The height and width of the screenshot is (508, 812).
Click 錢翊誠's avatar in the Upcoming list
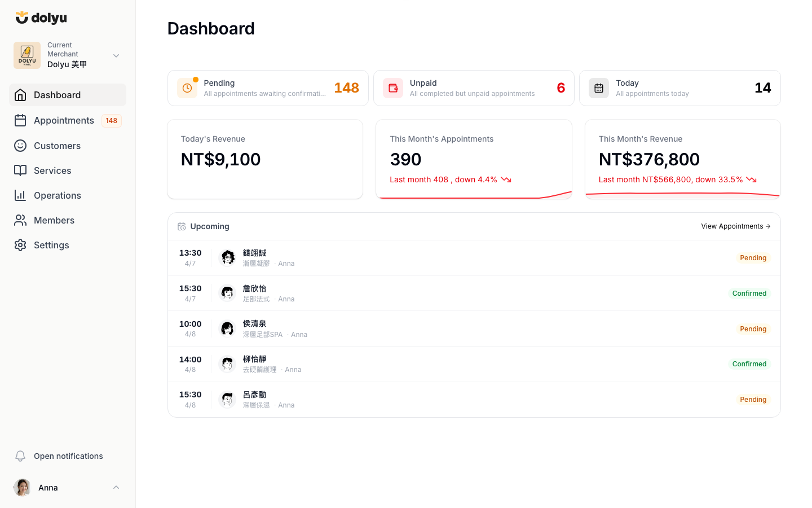(x=227, y=257)
